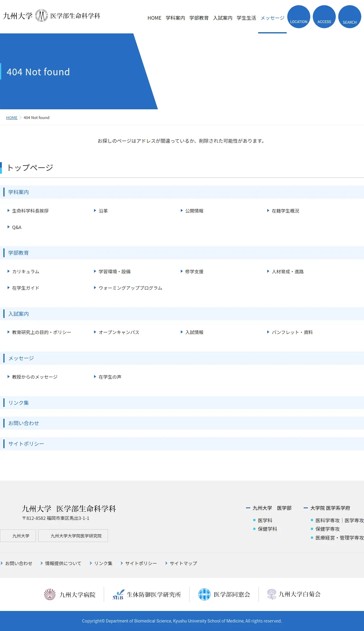The height and width of the screenshot is (631, 364).
Task: Click the 九州大学 footer button
Action: click(x=18, y=536)
